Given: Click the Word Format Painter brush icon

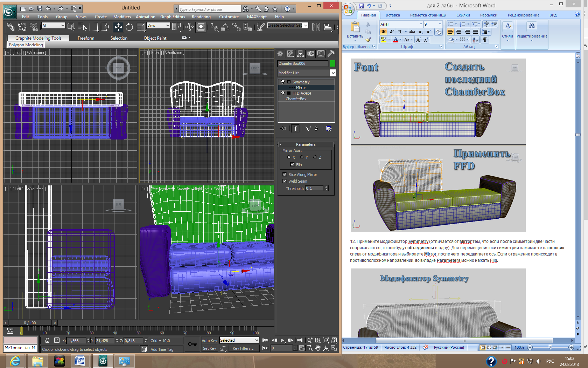Looking at the screenshot, I should 369,40.
